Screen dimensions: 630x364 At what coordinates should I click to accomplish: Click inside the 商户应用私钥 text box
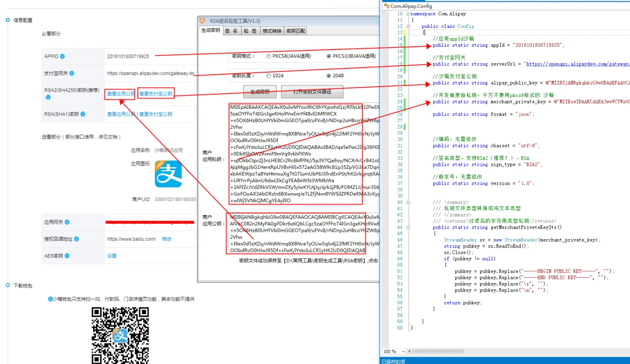point(304,154)
